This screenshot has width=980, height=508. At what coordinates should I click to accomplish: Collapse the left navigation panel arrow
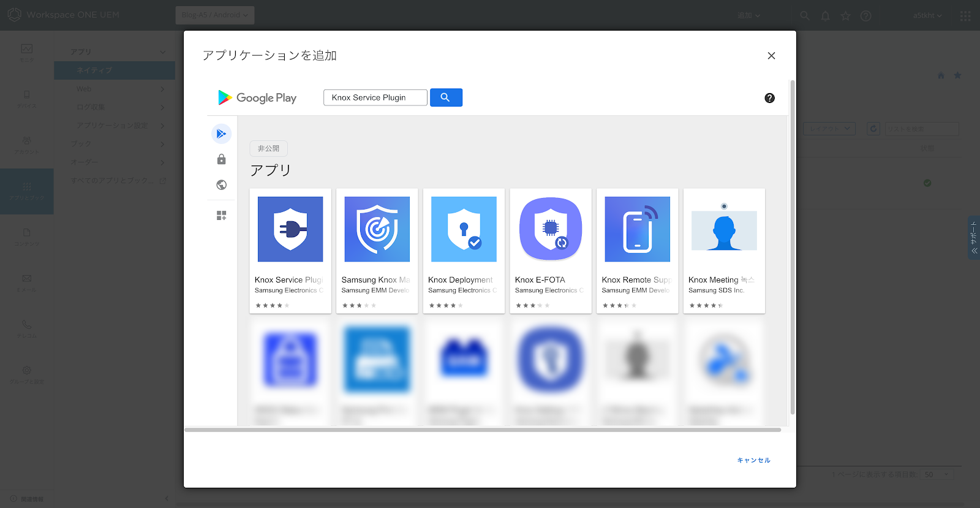[x=167, y=499]
